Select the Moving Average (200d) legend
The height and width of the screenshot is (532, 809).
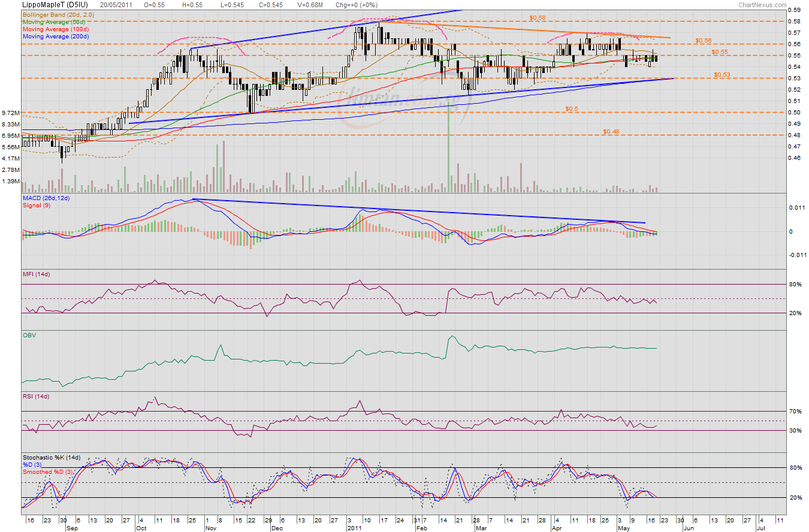click(56, 37)
